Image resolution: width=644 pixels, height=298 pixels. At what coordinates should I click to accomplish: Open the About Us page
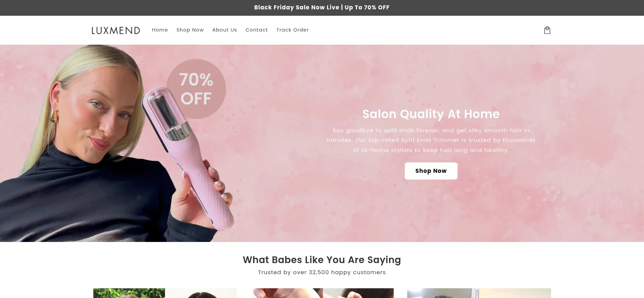click(224, 30)
